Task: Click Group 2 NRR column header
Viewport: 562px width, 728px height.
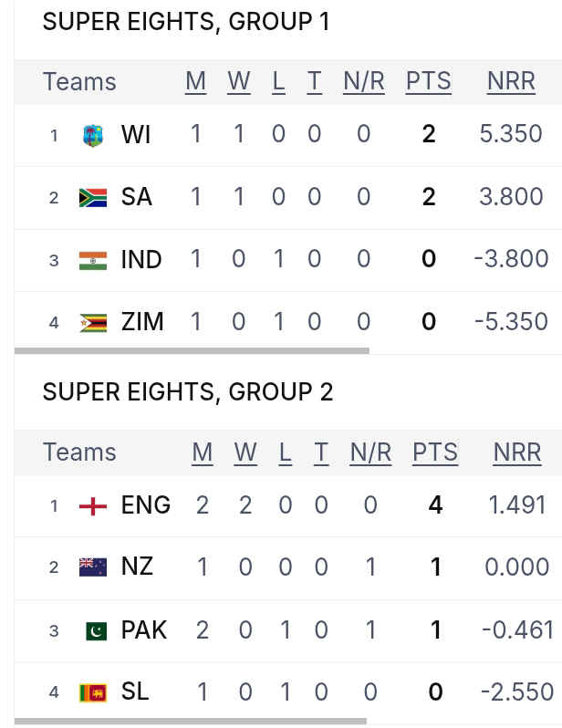Action: coord(517,452)
